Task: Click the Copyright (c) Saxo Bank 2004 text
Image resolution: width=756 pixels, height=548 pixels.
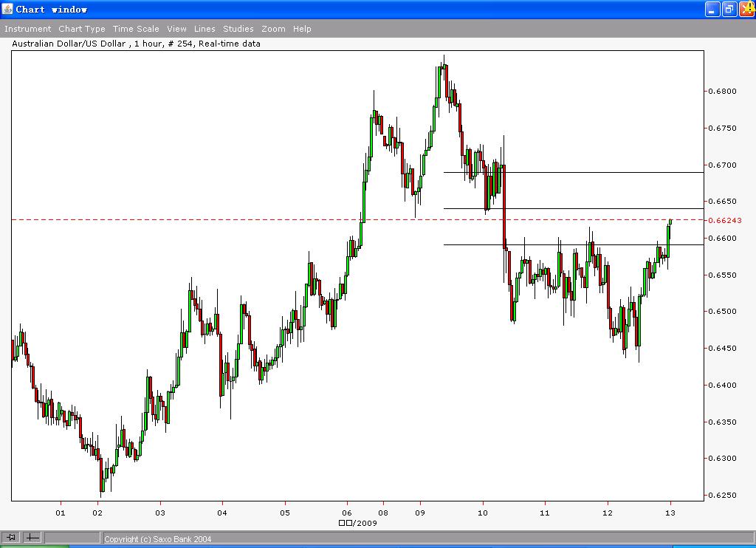Action: (158, 539)
